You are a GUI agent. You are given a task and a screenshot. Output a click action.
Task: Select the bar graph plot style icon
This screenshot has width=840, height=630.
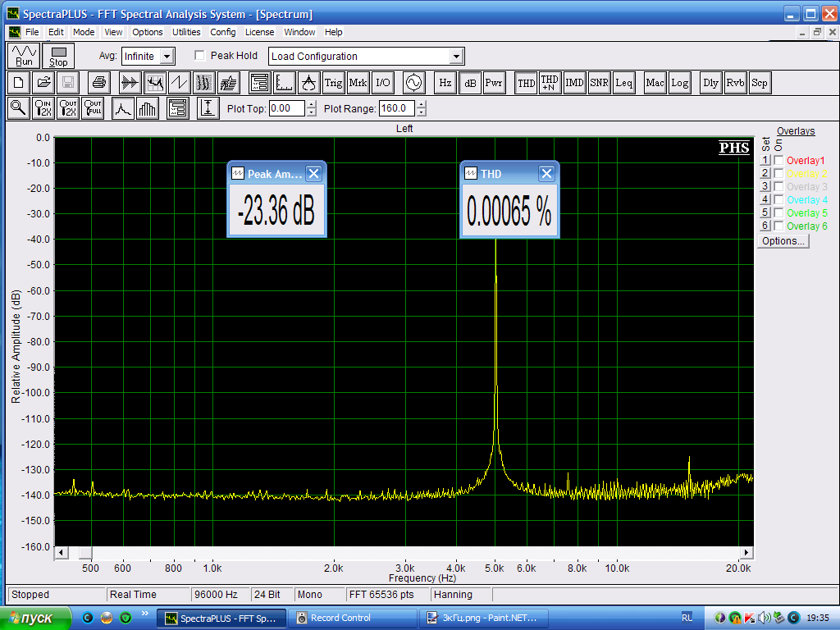148,108
